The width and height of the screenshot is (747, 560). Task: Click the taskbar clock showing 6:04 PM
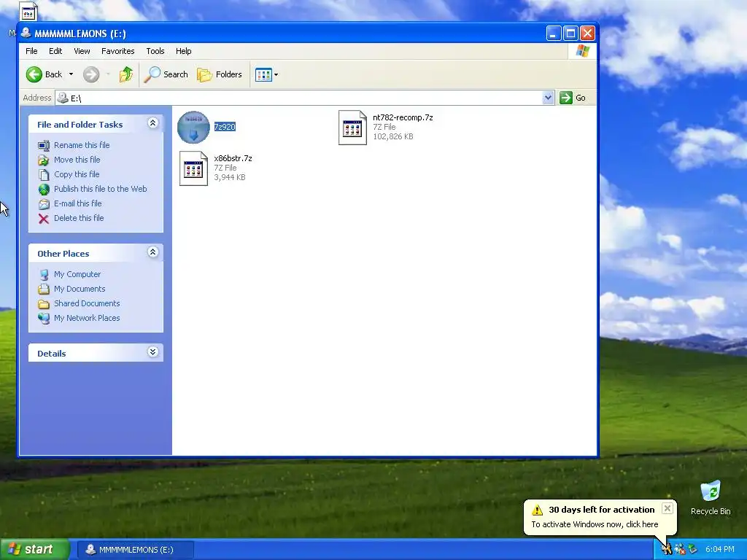point(719,550)
